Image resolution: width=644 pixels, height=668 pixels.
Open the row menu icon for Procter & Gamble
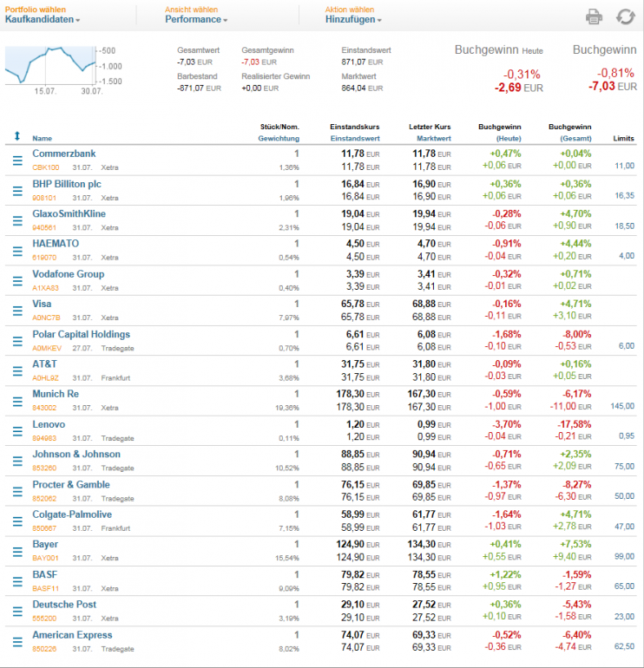tap(17, 491)
